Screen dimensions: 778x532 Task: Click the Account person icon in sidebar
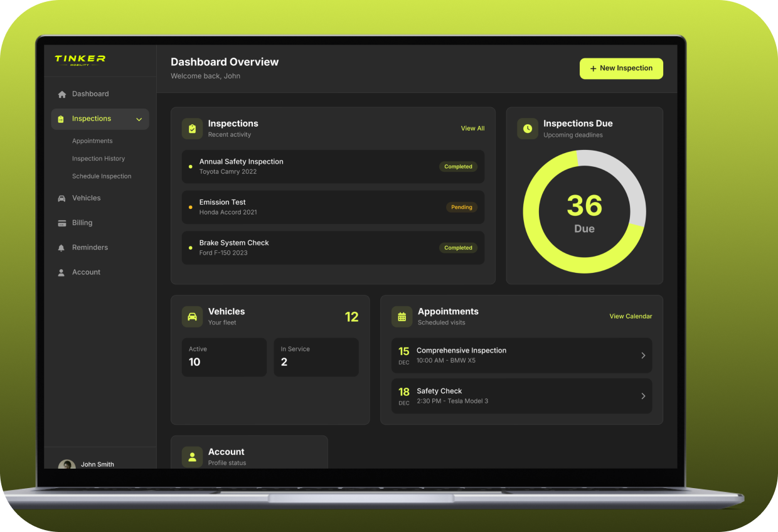pyautogui.click(x=61, y=273)
